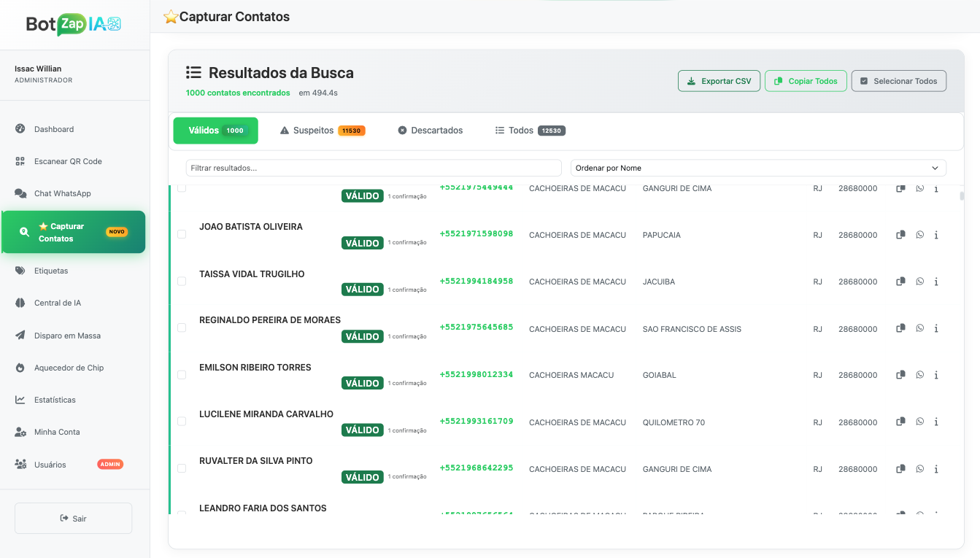This screenshot has height=558, width=980.
Task: Tick checkbox for RUVALTER DA SILVA PINTO
Action: tap(182, 468)
